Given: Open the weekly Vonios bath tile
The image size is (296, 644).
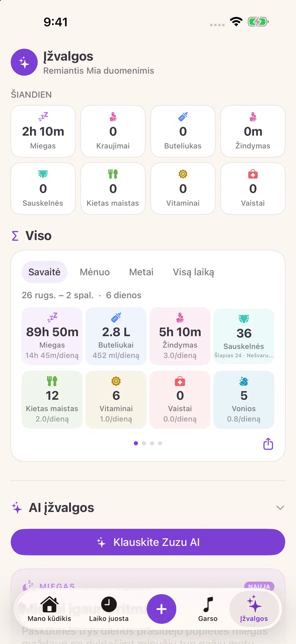Looking at the screenshot, I should 244,400.
